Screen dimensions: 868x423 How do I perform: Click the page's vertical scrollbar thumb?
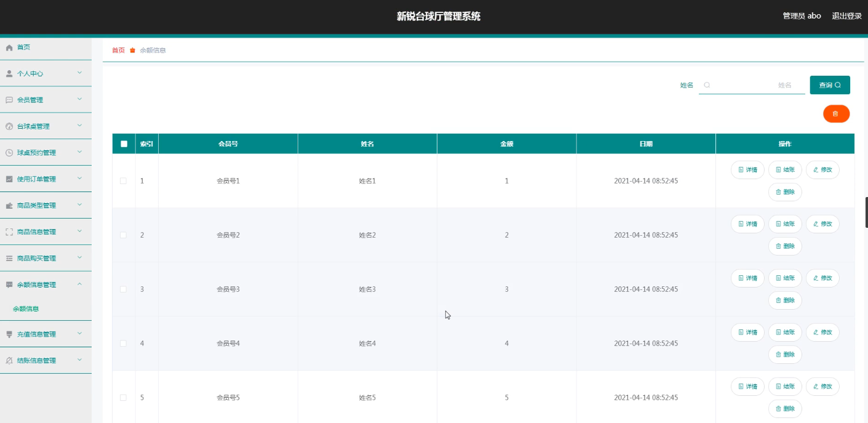pyautogui.click(x=866, y=212)
